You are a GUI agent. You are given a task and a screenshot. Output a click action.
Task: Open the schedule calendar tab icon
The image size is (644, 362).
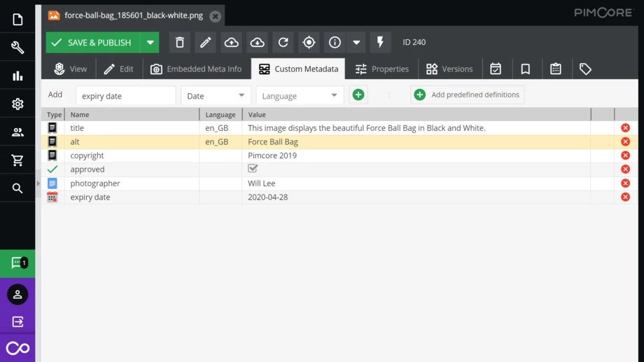click(496, 69)
